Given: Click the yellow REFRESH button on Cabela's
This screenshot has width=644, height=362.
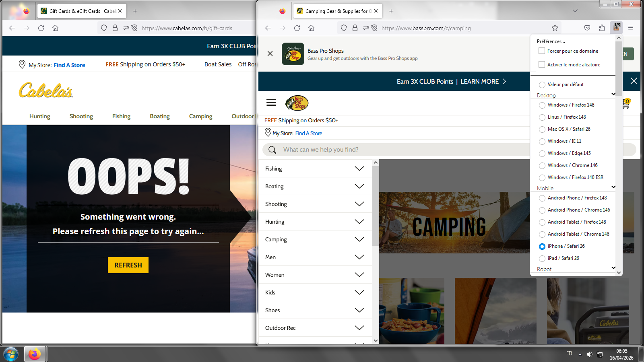Looking at the screenshot, I should [x=128, y=265].
